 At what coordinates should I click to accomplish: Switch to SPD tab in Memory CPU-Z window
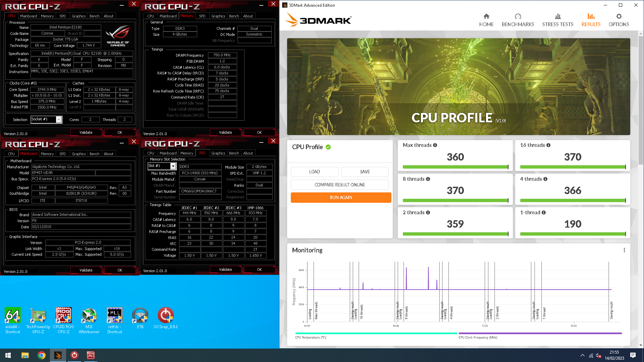point(202,16)
